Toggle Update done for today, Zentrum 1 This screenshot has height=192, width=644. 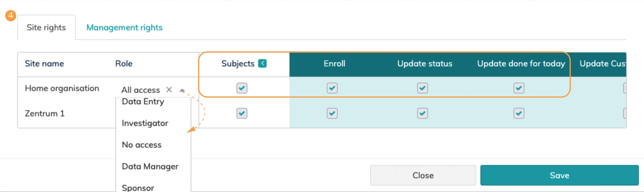pyautogui.click(x=519, y=113)
